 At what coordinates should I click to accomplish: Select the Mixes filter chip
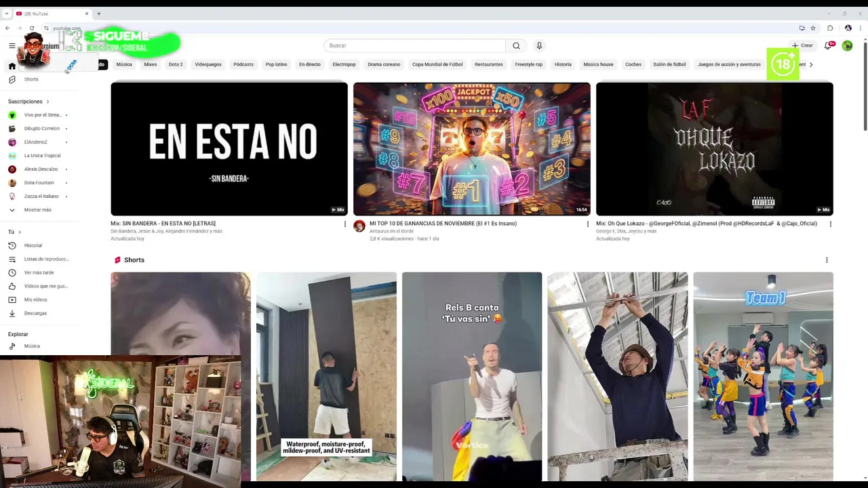point(151,64)
